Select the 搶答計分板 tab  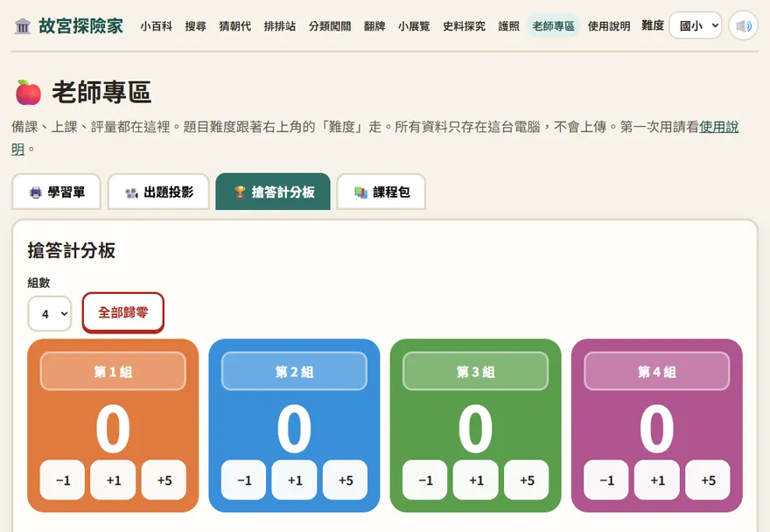[x=273, y=192]
